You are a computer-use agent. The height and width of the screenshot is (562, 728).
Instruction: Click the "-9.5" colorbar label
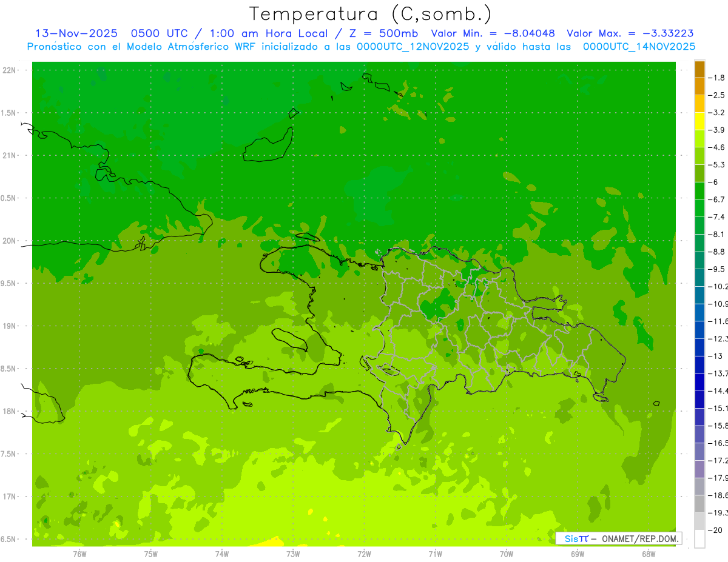(717, 269)
